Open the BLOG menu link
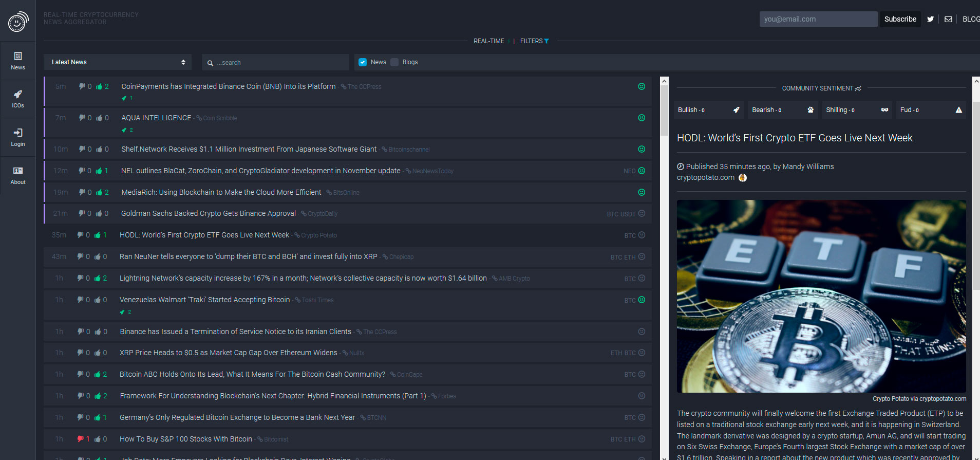Screen dimensions: 980x460 click(x=971, y=19)
